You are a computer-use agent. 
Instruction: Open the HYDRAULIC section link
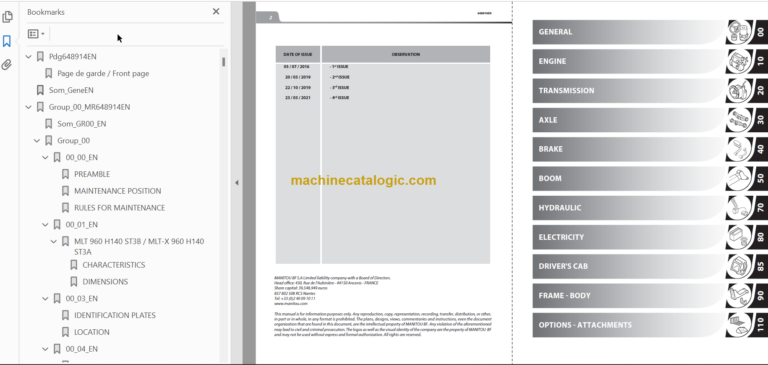pos(630,208)
